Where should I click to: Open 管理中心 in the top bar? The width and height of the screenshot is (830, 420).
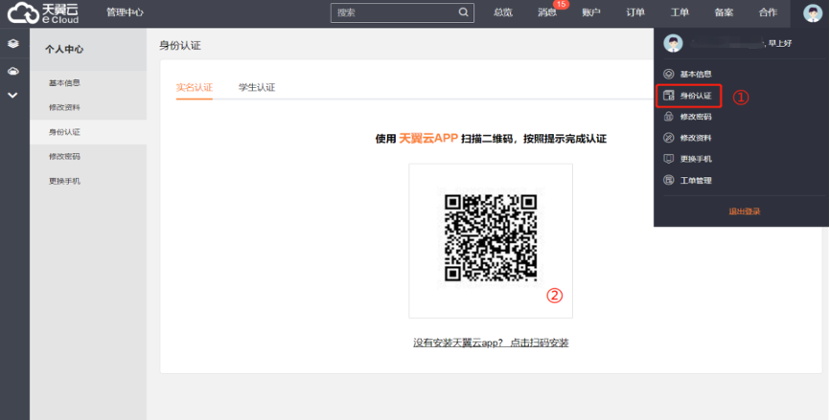tap(125, 13)
